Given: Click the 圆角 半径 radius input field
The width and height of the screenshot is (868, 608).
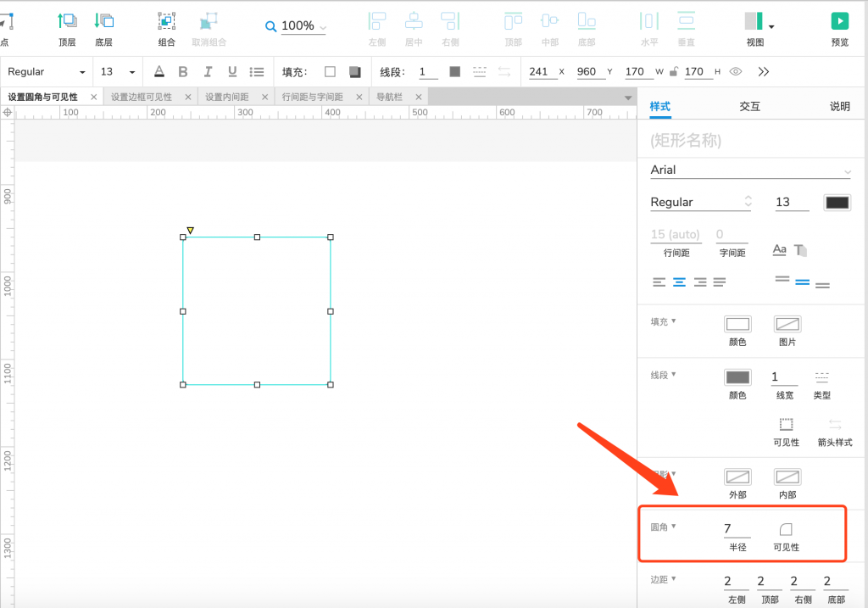Looking at the screenshot, I should coord(737,530).
